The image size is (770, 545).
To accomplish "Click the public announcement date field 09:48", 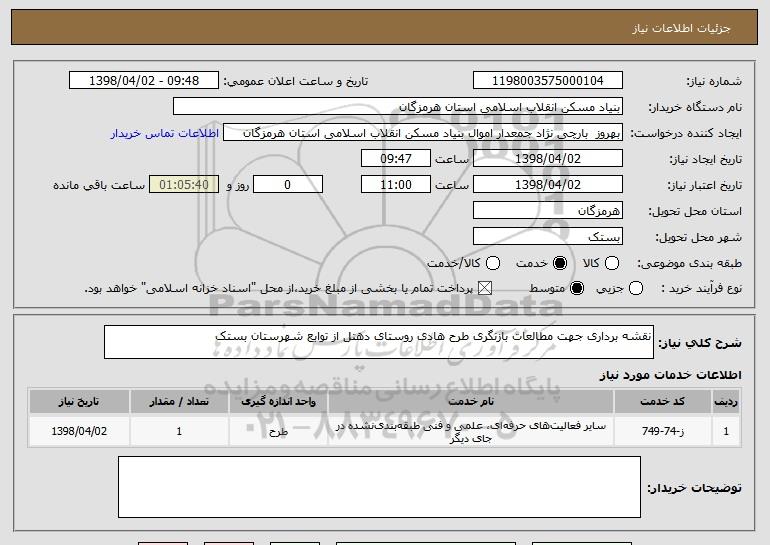I will coord(144,81).
